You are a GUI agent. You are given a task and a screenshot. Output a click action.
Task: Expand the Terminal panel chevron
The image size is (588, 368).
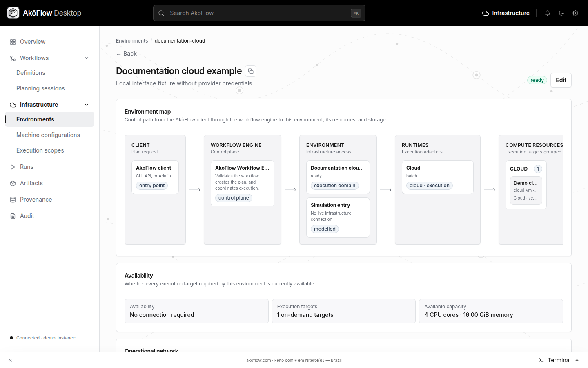tap(577, 360)
